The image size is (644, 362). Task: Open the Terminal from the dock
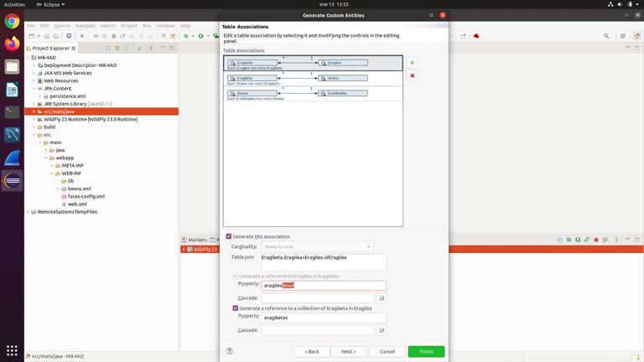[x=12, y=111]
